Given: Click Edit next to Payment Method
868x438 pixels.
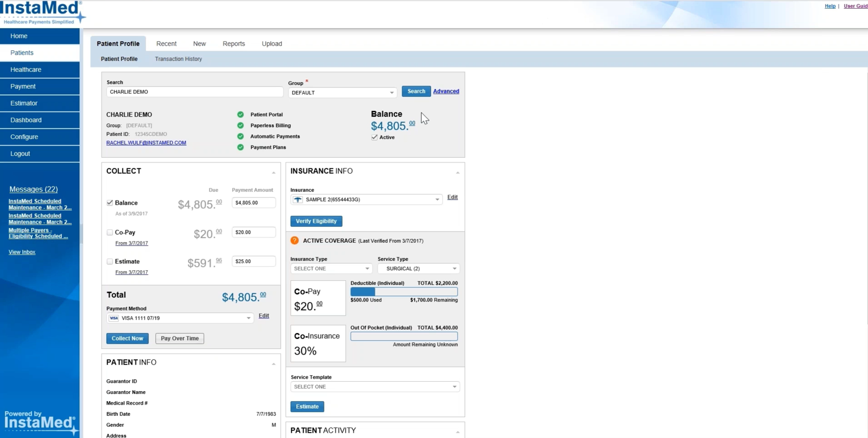Looking at the screenshot, I should [x=264, y=316].
